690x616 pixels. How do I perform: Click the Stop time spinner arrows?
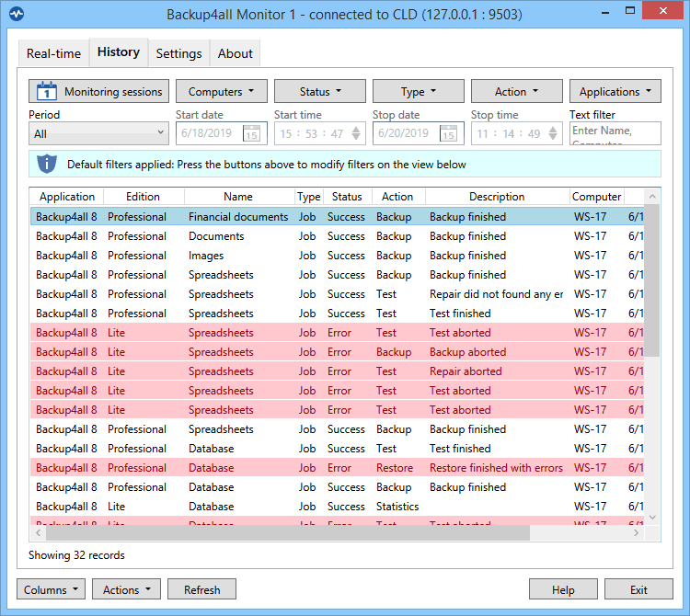click(553, 133)
